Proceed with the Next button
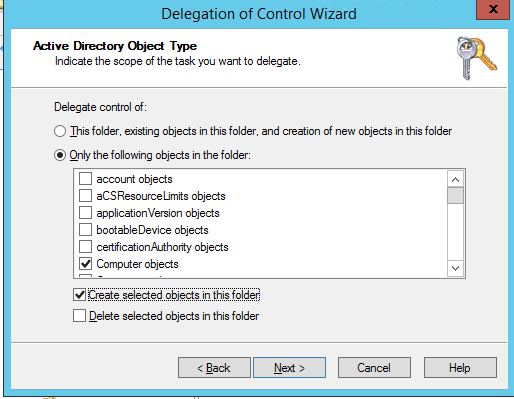Viewport: 514px width, 399px height. (x=289, y=368)
